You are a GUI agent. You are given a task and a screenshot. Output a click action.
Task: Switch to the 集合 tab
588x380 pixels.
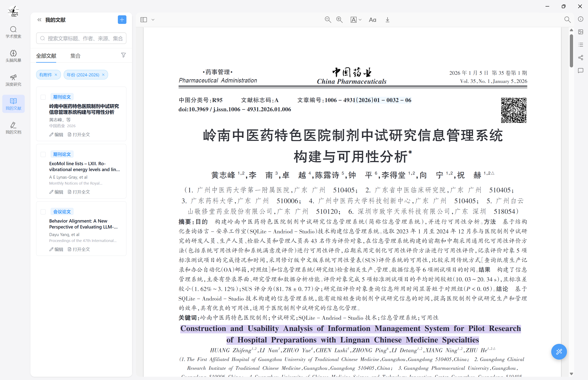(75, 56)
